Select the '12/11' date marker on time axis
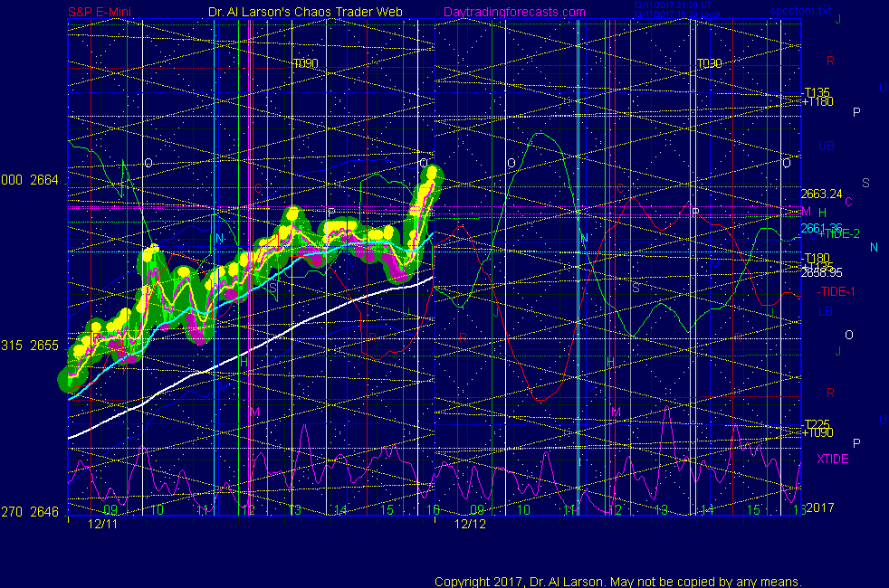 tap(102, 524)
